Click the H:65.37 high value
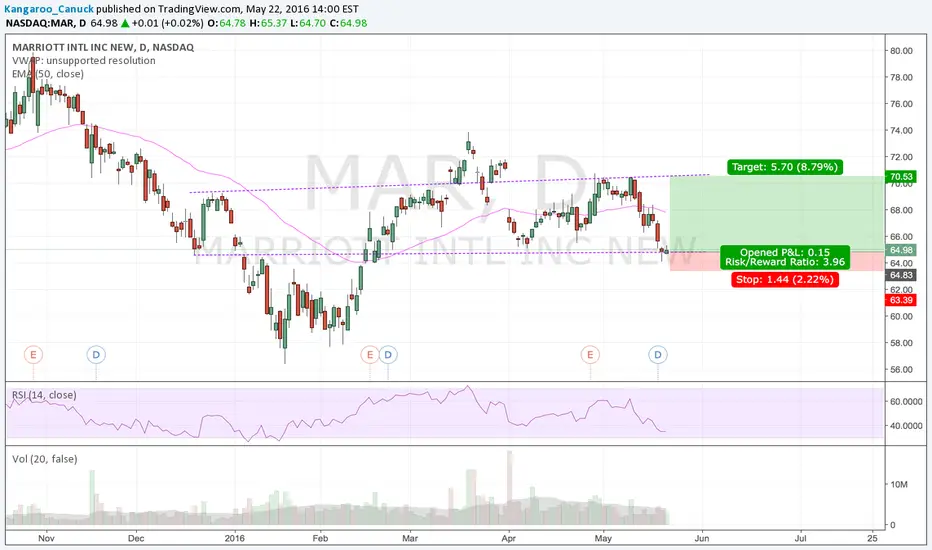932x550 pixels. (x=268, y=23)
